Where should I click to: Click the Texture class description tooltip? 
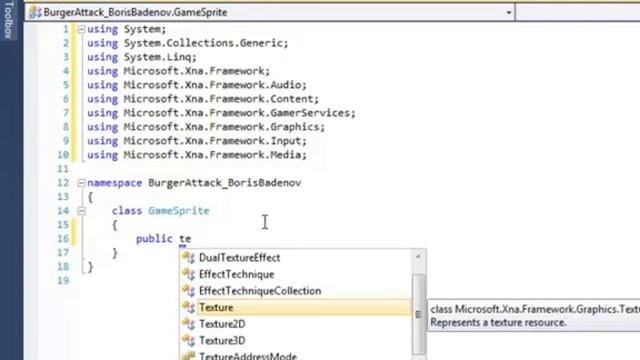pos(534,316)
